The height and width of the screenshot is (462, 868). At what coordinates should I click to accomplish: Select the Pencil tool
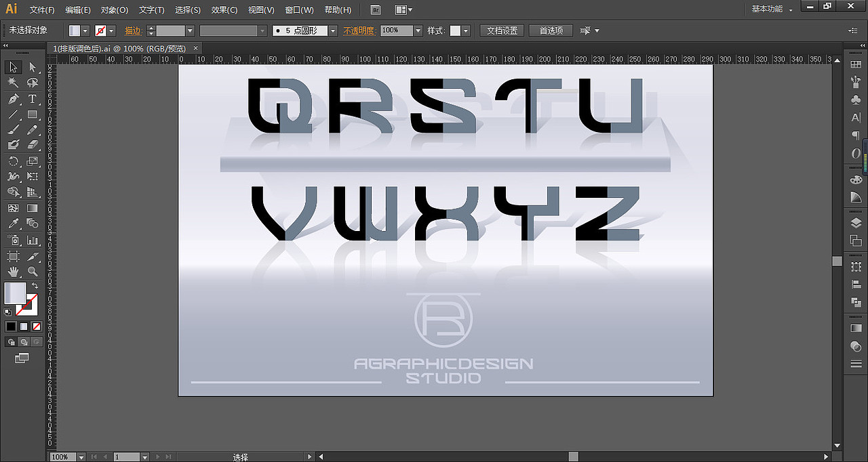click(32, 129)
